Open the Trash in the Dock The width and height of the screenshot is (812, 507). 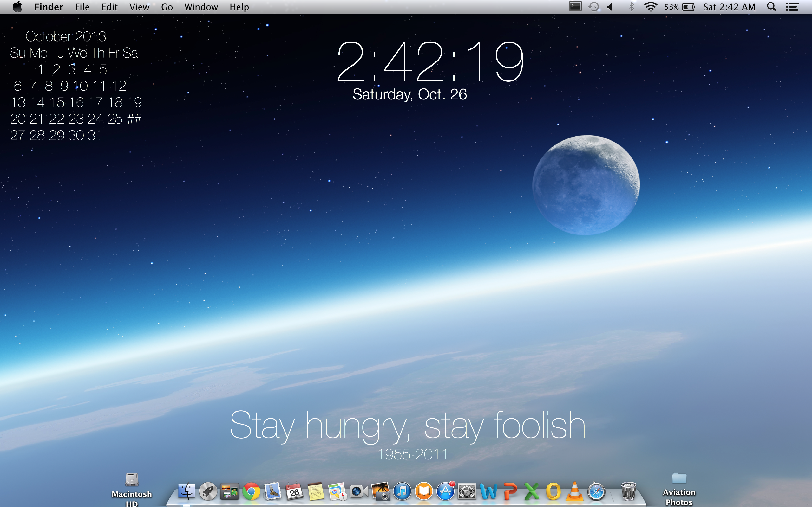628,491
